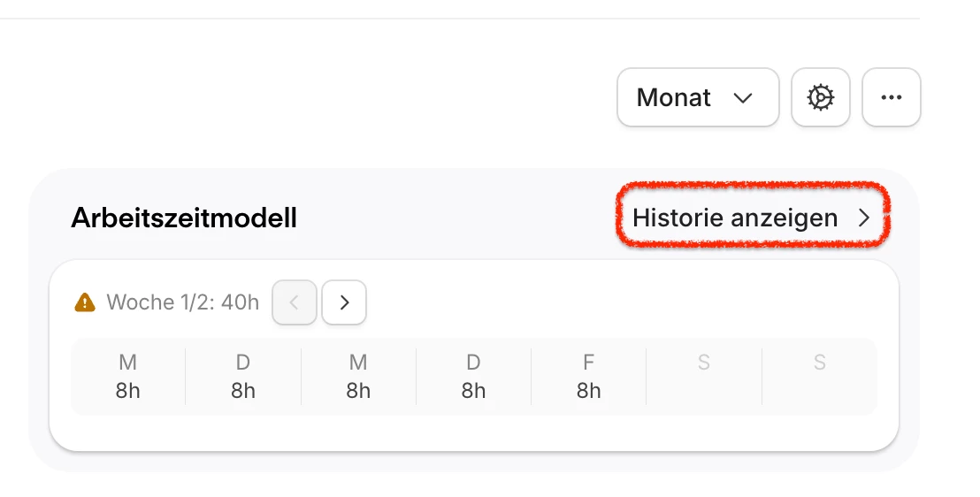Image resolution: width=980 pixels, height=497 pixels.
Task: Click the Woche 1/2: 40h label
Action: point(182,302)
